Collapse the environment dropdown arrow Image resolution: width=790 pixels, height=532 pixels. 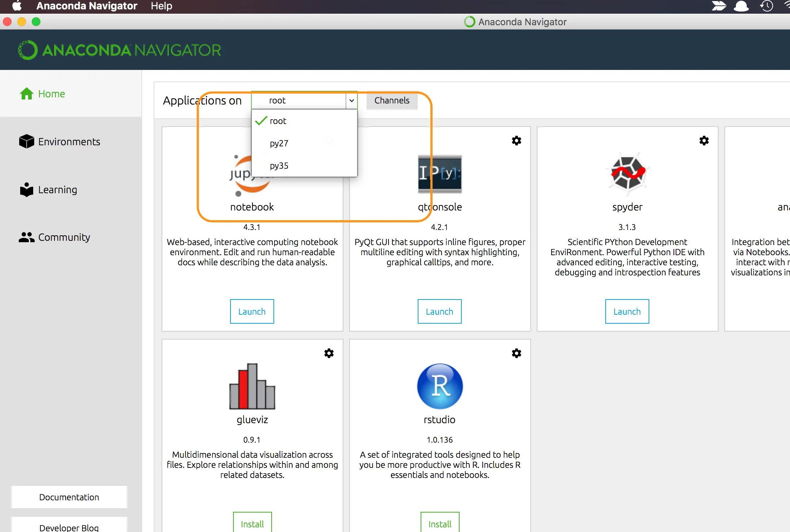(352, 101)
